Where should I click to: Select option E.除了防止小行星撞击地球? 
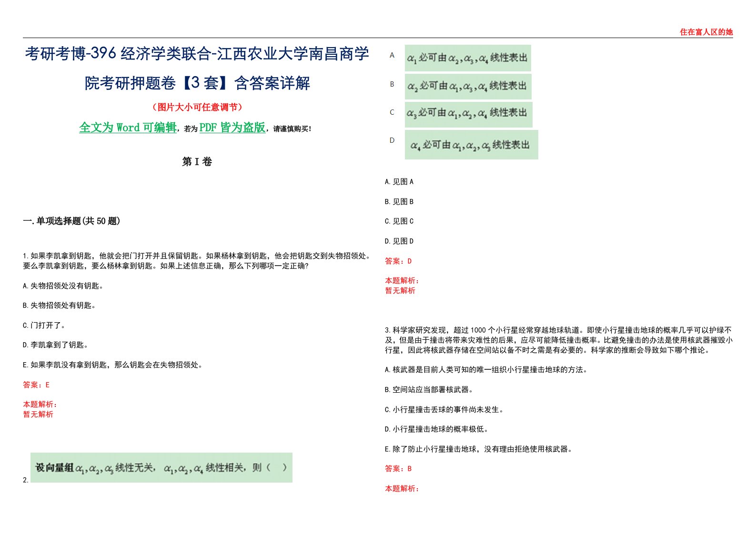click(x=478, y=449)
